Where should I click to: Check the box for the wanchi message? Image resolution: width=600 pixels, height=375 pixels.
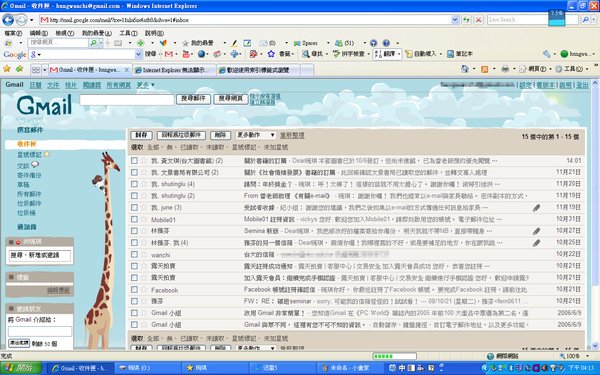(134, 254)
